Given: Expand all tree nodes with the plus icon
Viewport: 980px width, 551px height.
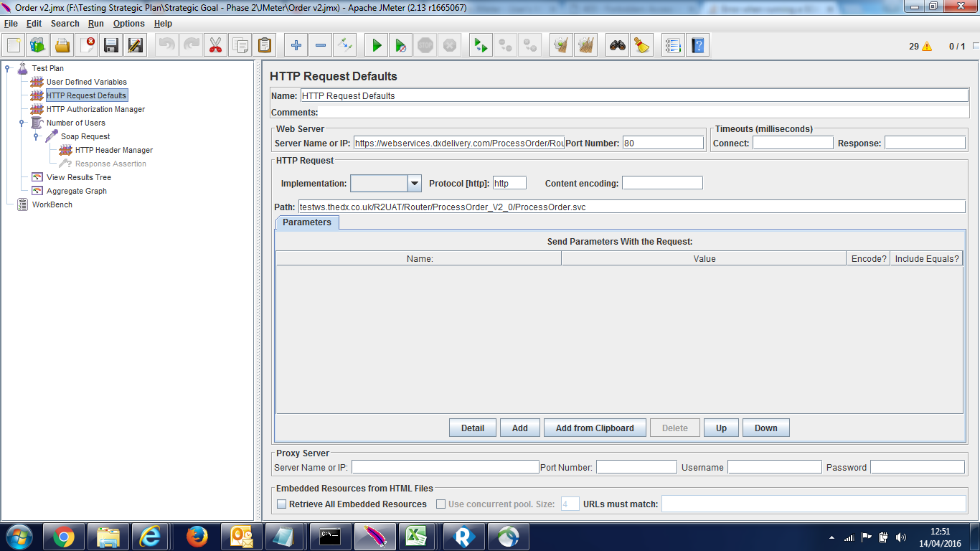Looking at the screenshot, I should tap(296, 46).
